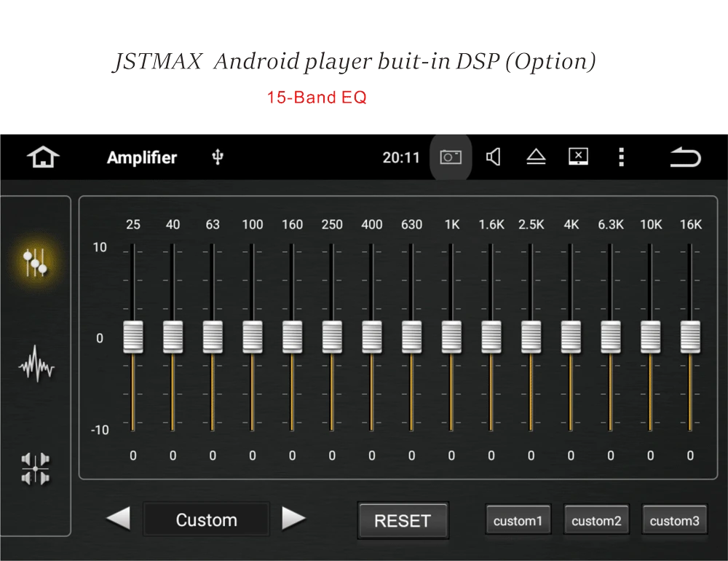Click the gain value under 25 Hz
The width and height of the screenshot is (728, 561).
(133, 455)
